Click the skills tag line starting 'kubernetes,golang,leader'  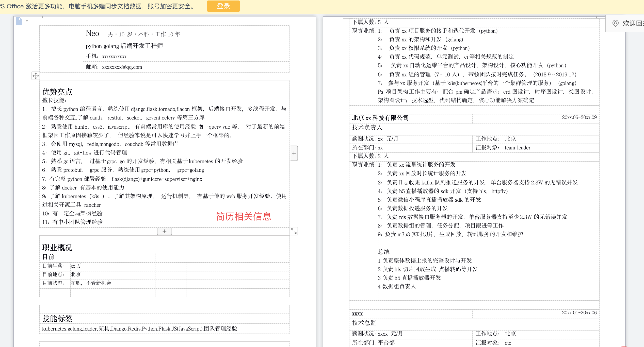[x=140, y=329]
